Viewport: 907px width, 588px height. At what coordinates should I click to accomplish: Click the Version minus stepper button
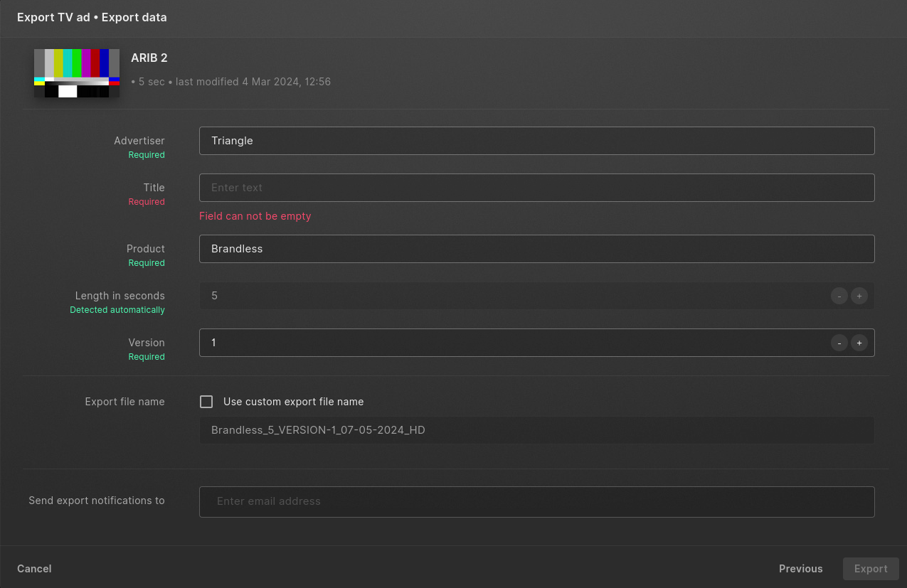pos(839,343)
